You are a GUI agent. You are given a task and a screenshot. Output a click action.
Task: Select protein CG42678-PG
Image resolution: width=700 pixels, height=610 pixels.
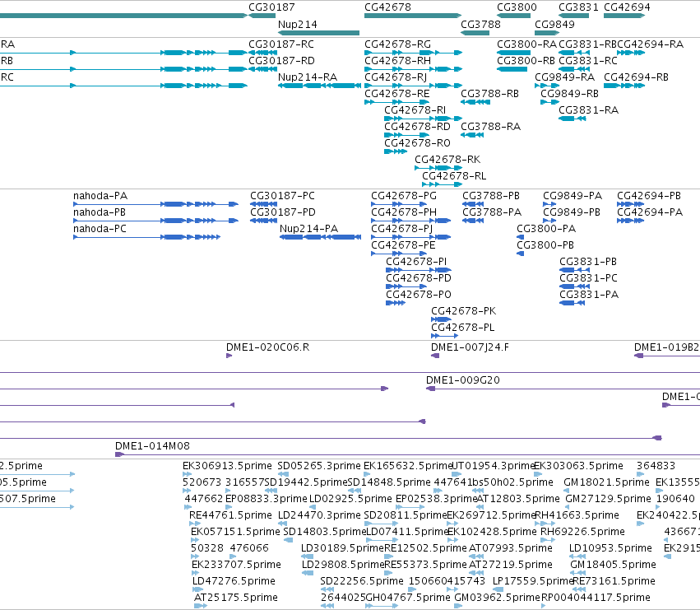click(399, 204)
